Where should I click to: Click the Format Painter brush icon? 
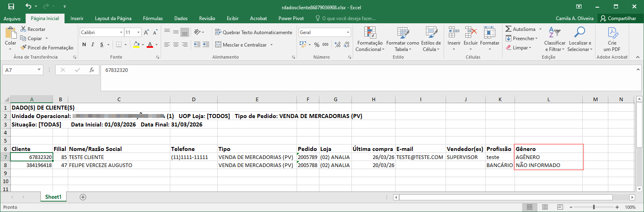tap(24, 47)
